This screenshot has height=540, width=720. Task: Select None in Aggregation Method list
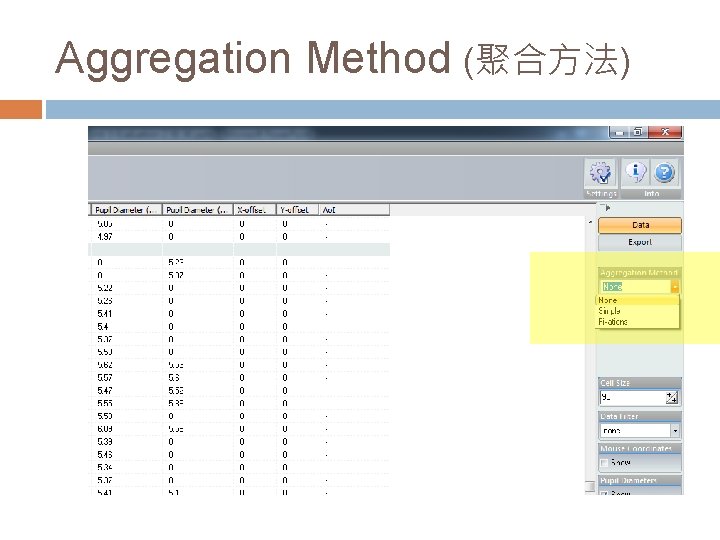[637, 300]
